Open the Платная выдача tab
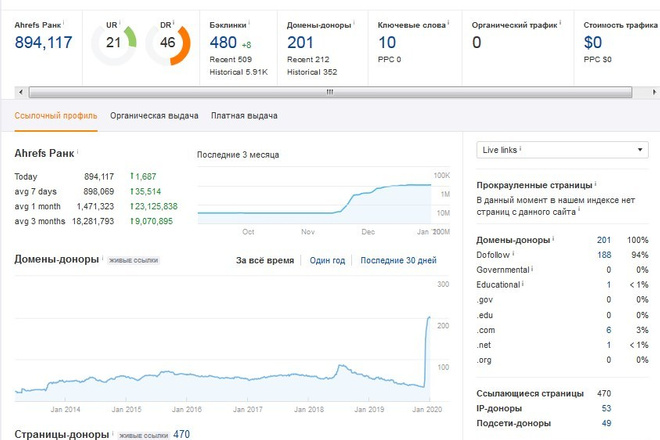 [x=244, y=116]
